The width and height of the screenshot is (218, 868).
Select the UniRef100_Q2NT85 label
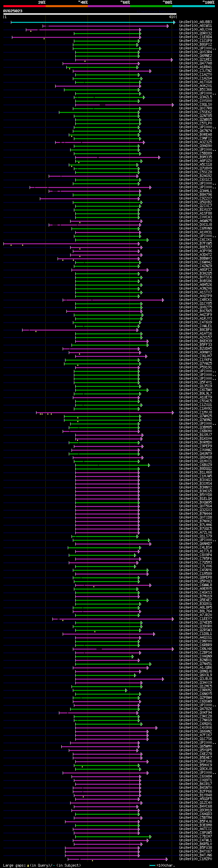(x=196, y=116)
